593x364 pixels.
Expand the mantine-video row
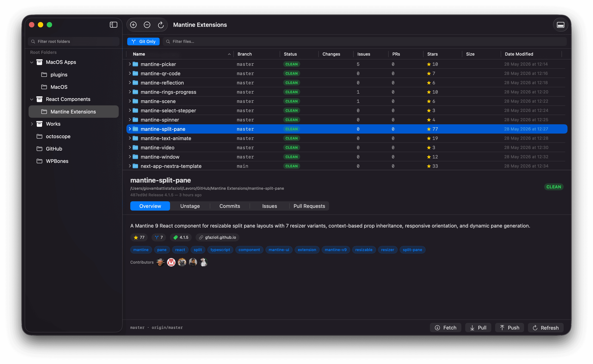pos(130,147)
